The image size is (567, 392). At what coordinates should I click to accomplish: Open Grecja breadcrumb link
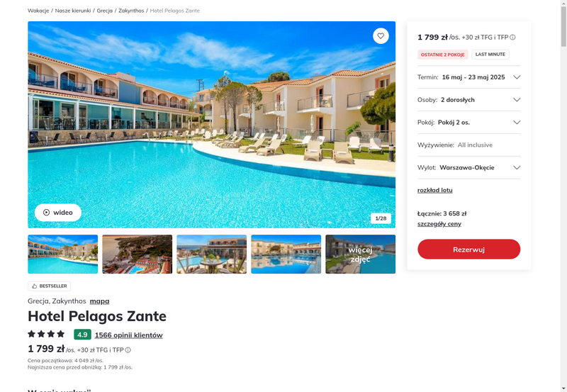pyautogui.click(x=105, y=11)
